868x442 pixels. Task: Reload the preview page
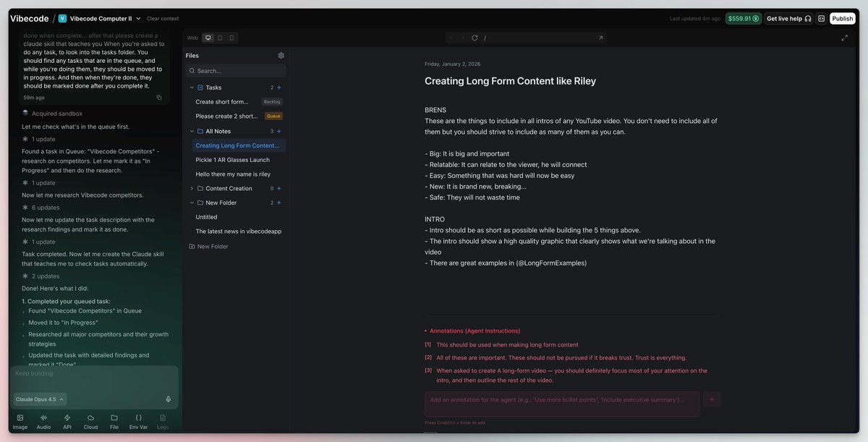475,38
